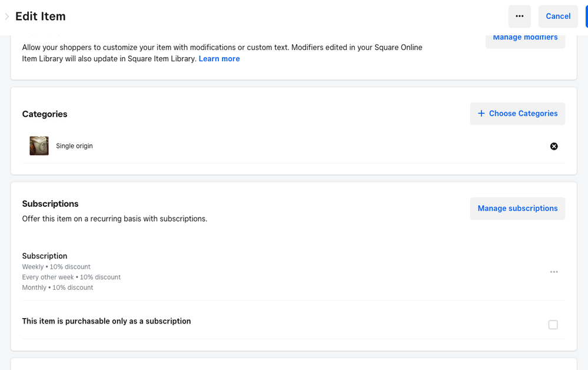Click Manage subscriptions button
The image size is (588, 370).
[x=517, y=209]
